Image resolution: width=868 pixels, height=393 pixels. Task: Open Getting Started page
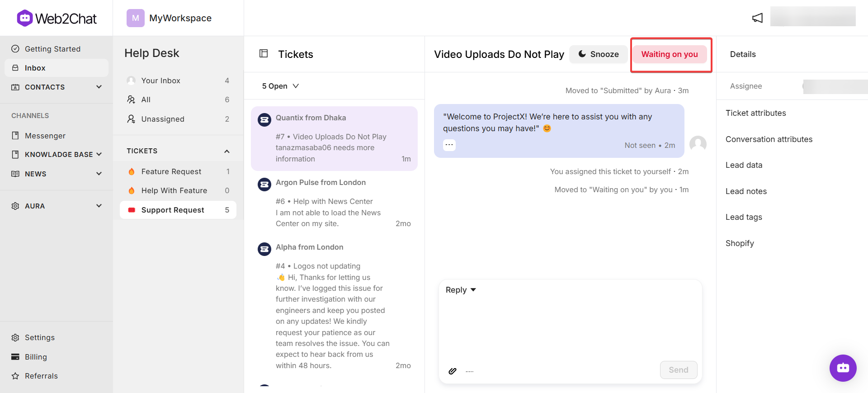(57, 49)
